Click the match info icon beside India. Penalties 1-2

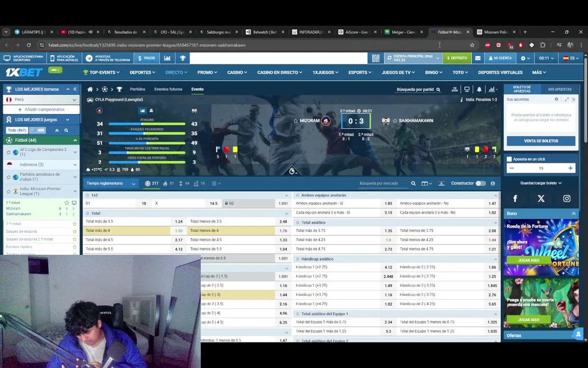[x=461, y=100]
